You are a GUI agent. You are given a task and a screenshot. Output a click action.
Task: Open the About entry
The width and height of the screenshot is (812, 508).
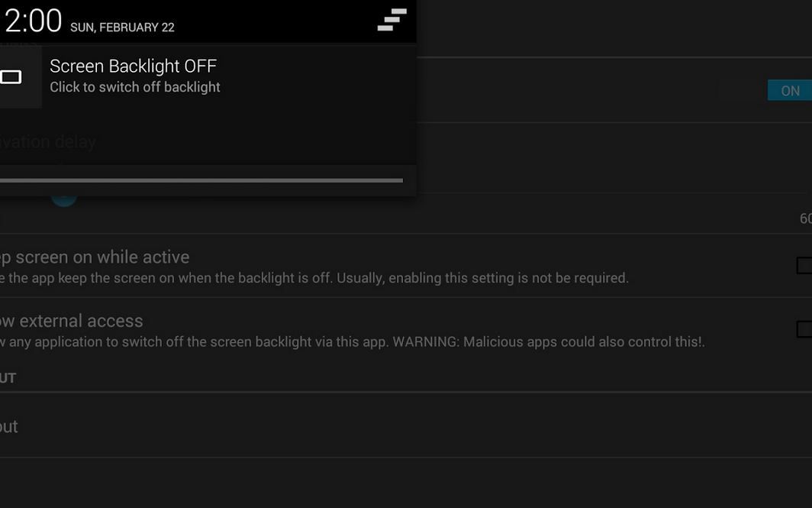point(9,426)
